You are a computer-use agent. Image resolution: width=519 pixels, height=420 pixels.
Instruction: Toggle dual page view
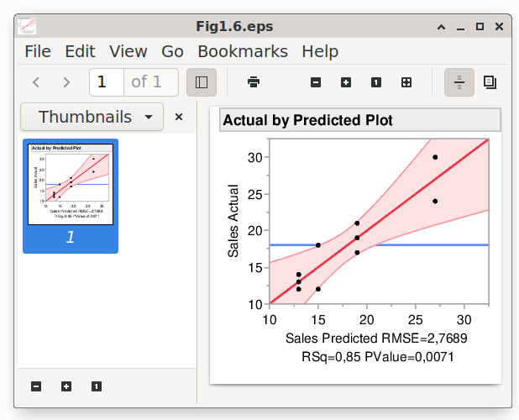[490, 82]
